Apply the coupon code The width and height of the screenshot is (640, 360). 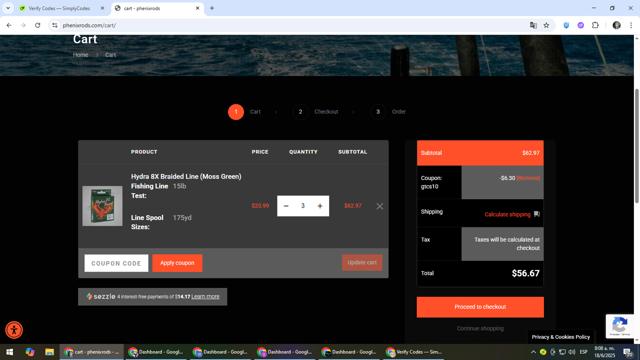click(177, 263)
